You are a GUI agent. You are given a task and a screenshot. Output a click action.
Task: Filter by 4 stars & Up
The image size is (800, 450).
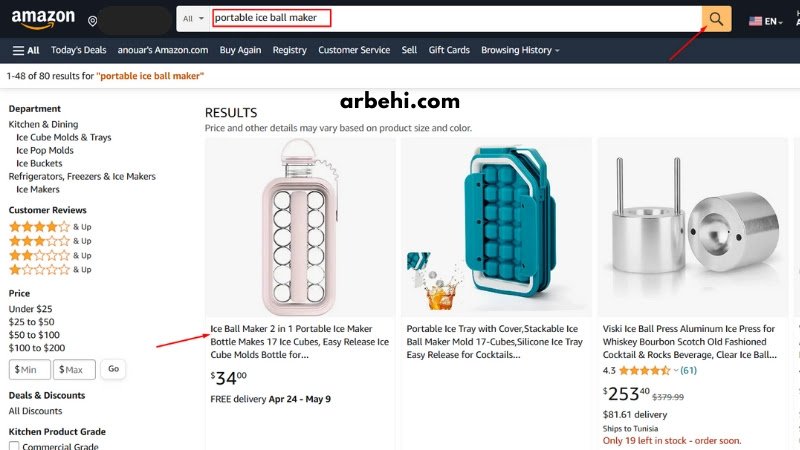(x=50, y=227)
